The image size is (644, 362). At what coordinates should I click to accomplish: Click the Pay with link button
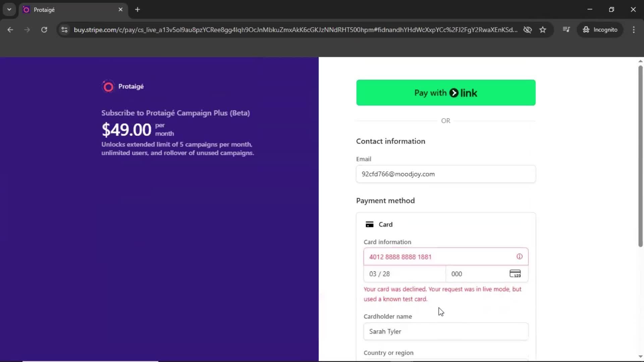[x=445, y=93]
